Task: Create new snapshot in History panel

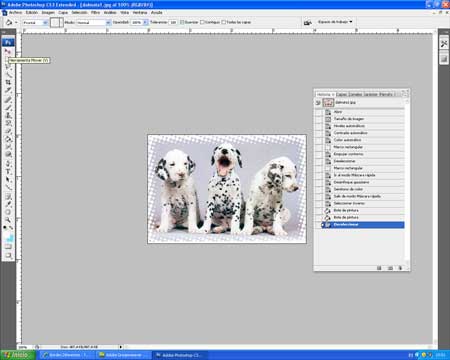Action: coord(390,268)
